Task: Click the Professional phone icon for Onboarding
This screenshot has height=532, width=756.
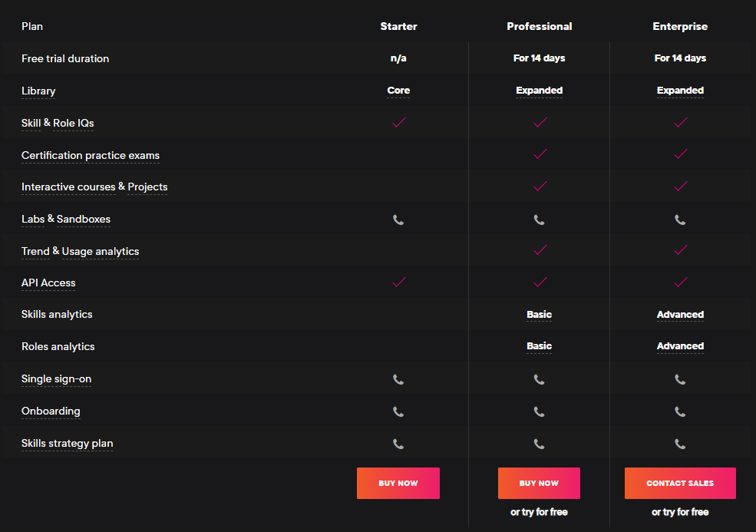Action: click(539, 411)
